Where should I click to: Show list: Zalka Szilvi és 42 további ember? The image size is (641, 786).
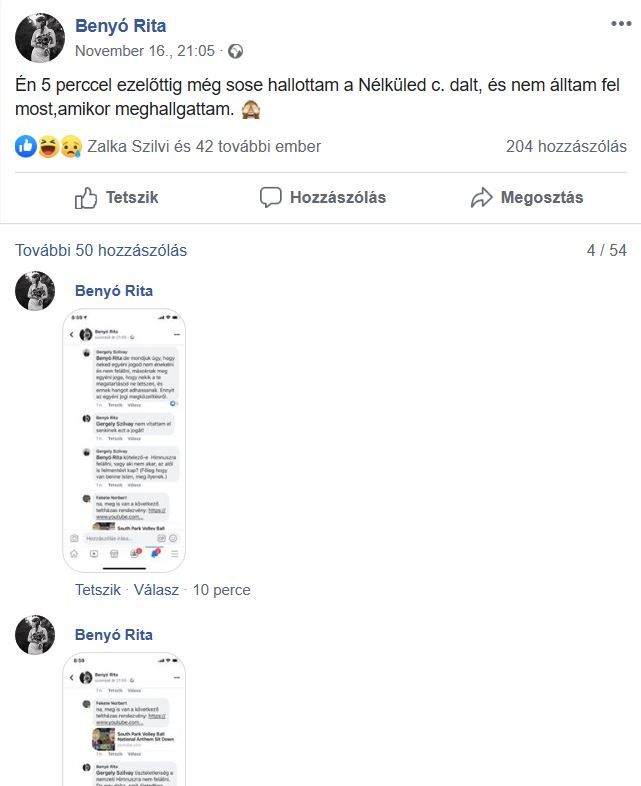204,146
